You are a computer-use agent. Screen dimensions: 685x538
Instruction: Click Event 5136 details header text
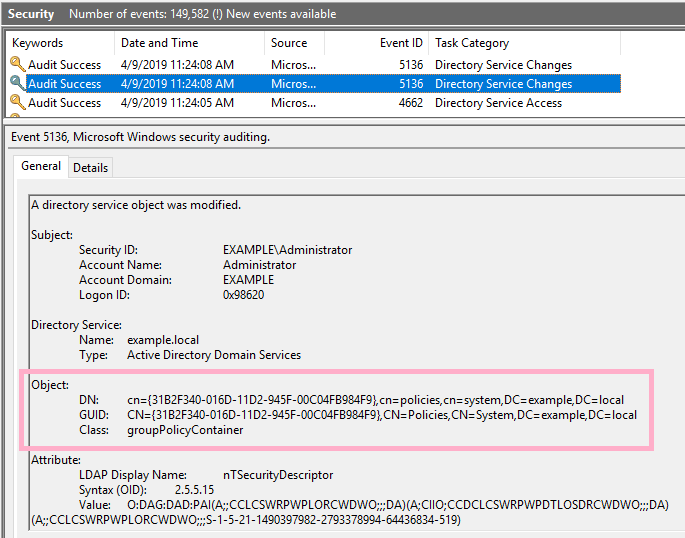140,137
